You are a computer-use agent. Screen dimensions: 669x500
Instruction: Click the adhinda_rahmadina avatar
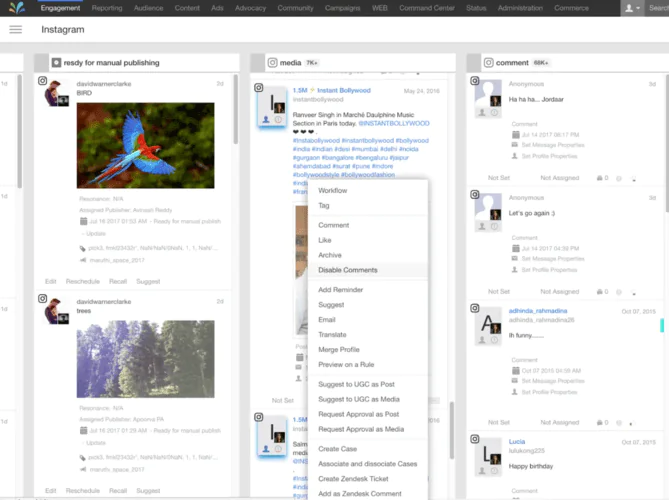tap(488, 326)
